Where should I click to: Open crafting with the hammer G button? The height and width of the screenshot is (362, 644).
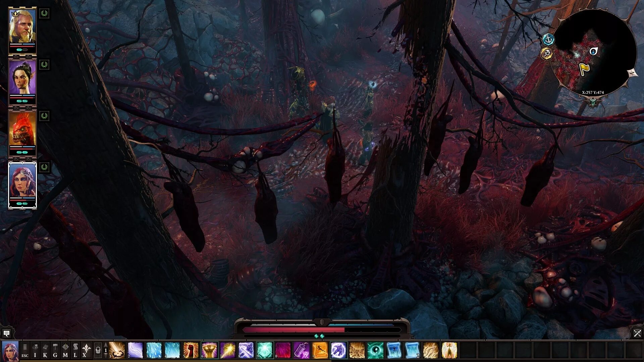pyautogui.click(x=55, y=350)
